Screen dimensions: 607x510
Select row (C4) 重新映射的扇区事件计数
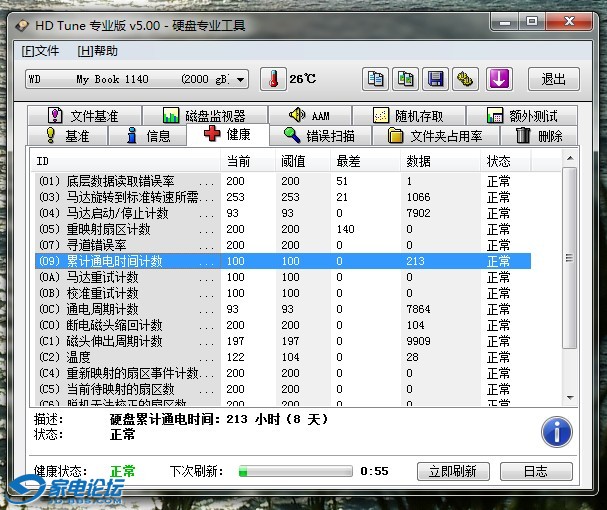click(283, 373)
